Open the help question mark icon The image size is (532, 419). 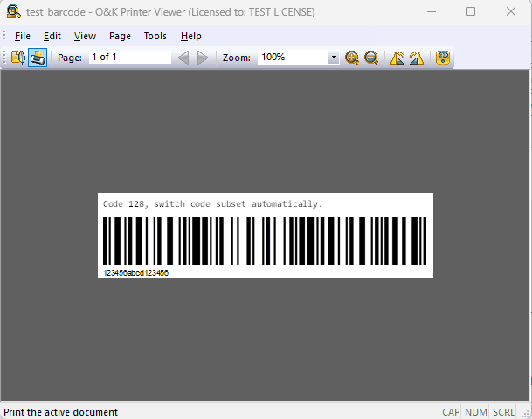442,58
